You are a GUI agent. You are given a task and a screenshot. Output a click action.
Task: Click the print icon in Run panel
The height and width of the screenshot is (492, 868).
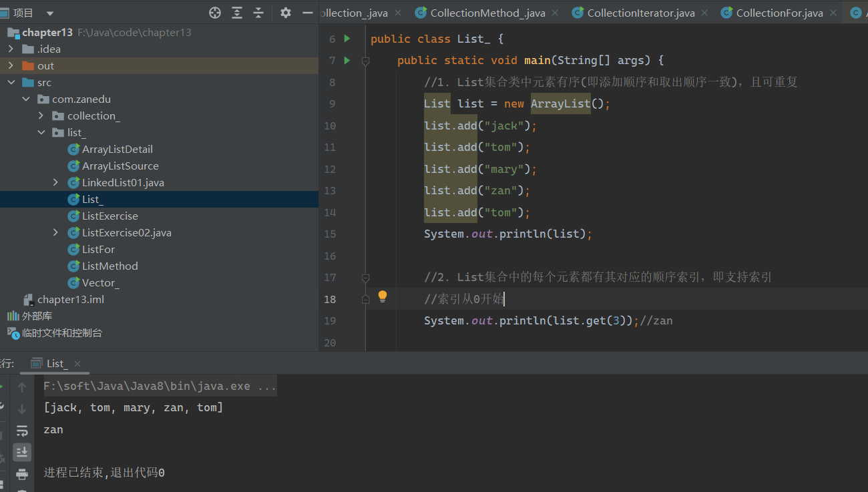point(22,474)
